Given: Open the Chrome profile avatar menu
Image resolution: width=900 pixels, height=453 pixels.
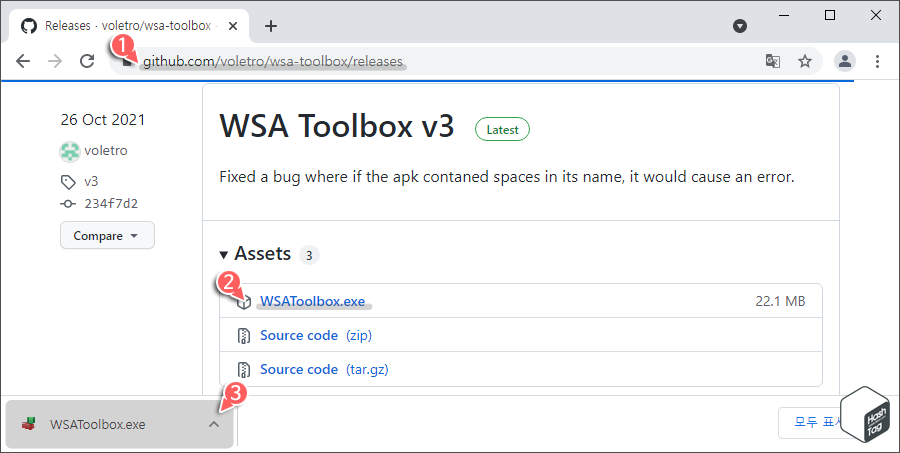Looking at the screenshot, I should [845, 61].
